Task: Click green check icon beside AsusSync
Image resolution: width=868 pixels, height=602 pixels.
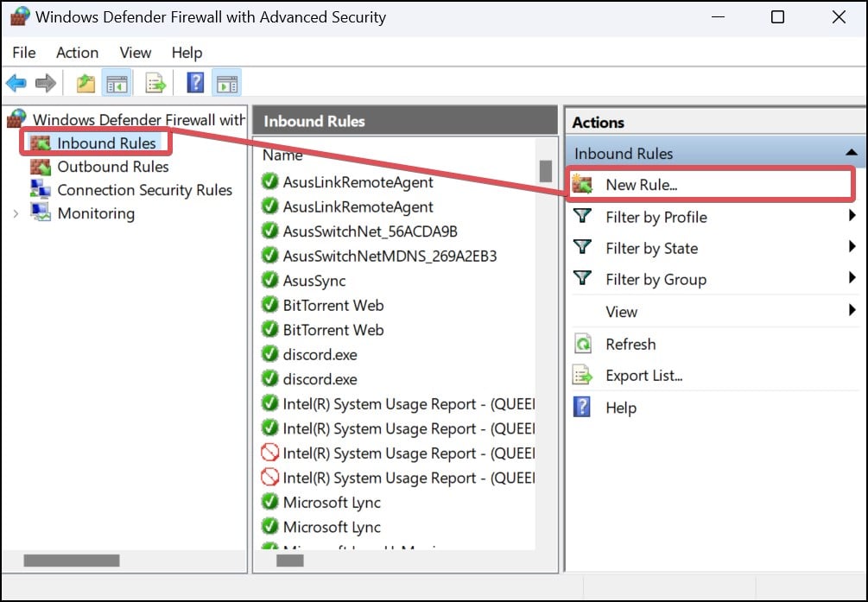Action: [x=269, y=280]
